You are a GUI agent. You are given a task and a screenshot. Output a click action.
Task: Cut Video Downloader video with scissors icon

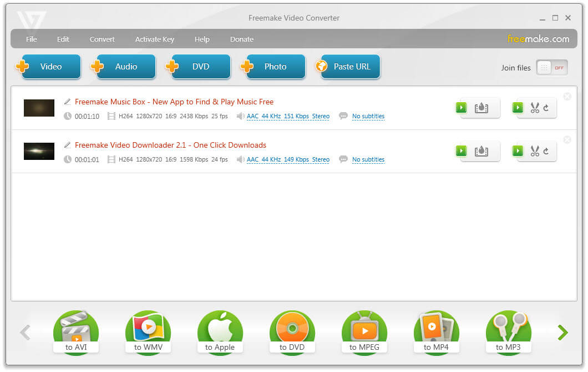[x=535, y=151]
